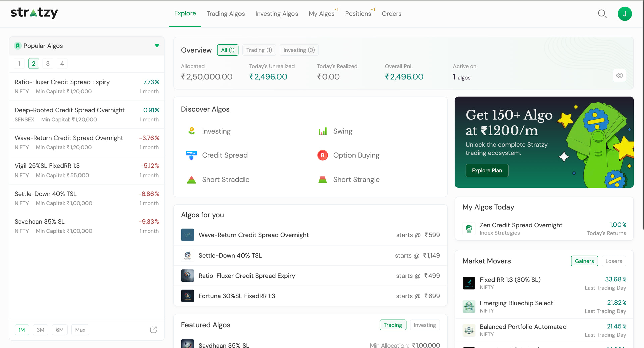Viewport: 644px width, 348px height.
Task: Click Wave-Return Credit Spread Overnight thumbnail icon
Action: [187, 235]
